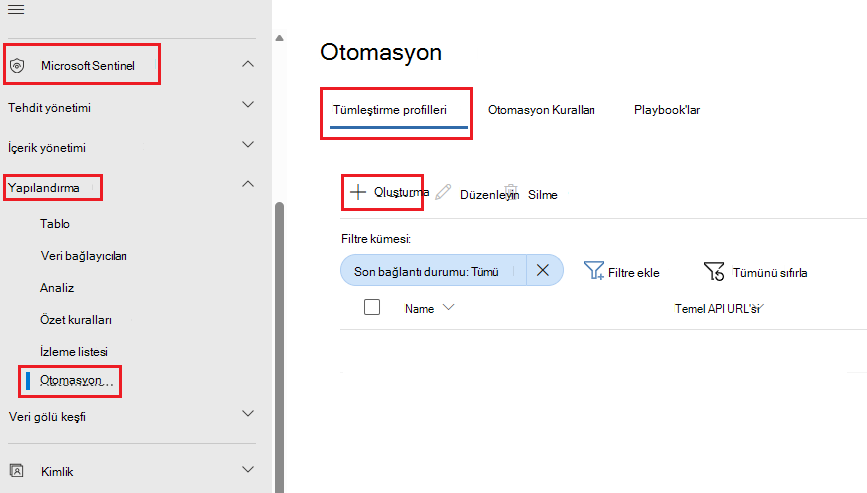Expand the Tehdit yönetimi section
The image size is (867, 493).
(248, 104)
